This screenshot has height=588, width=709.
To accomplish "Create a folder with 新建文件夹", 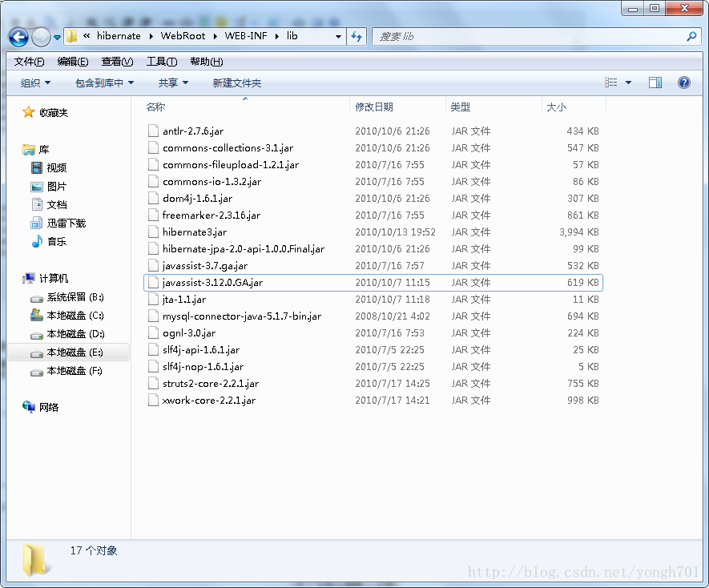I will pyautogui.click(x=237, y=83).
